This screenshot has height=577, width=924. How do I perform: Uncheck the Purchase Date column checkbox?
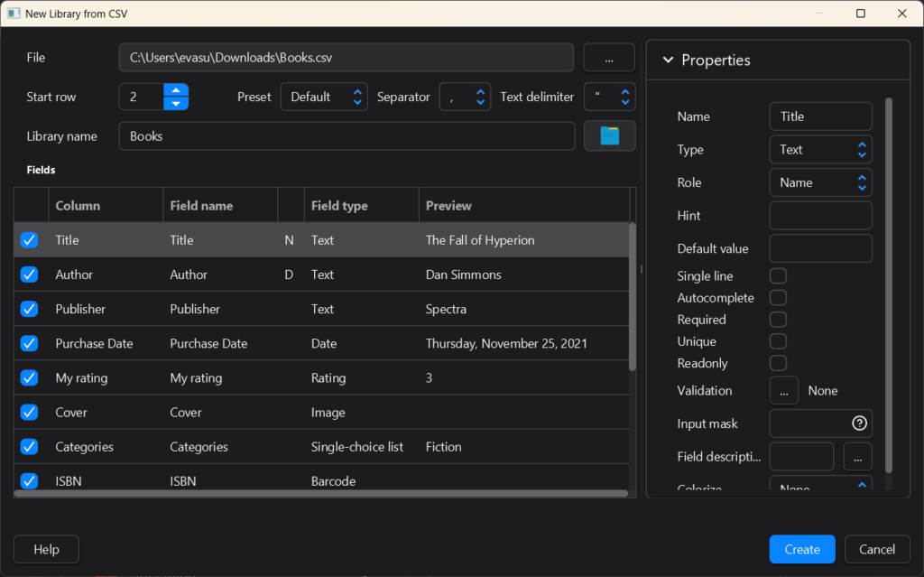point(29,343)
